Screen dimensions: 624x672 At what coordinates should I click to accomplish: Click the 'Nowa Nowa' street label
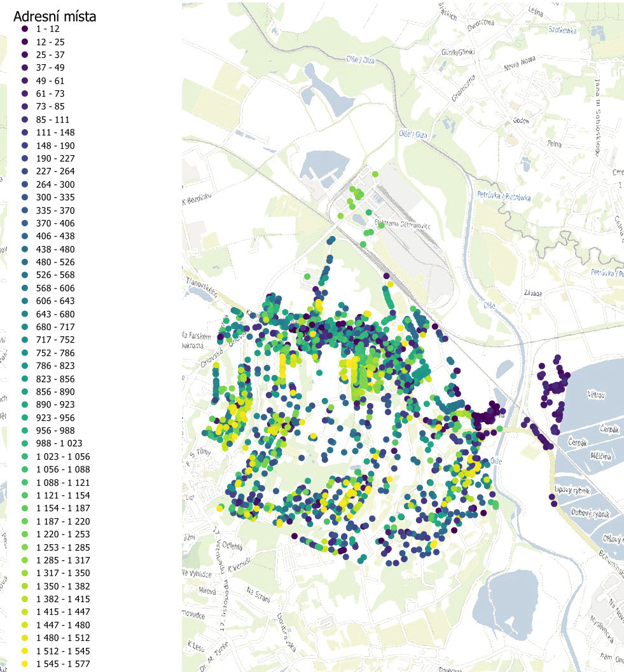click(520, 64)
